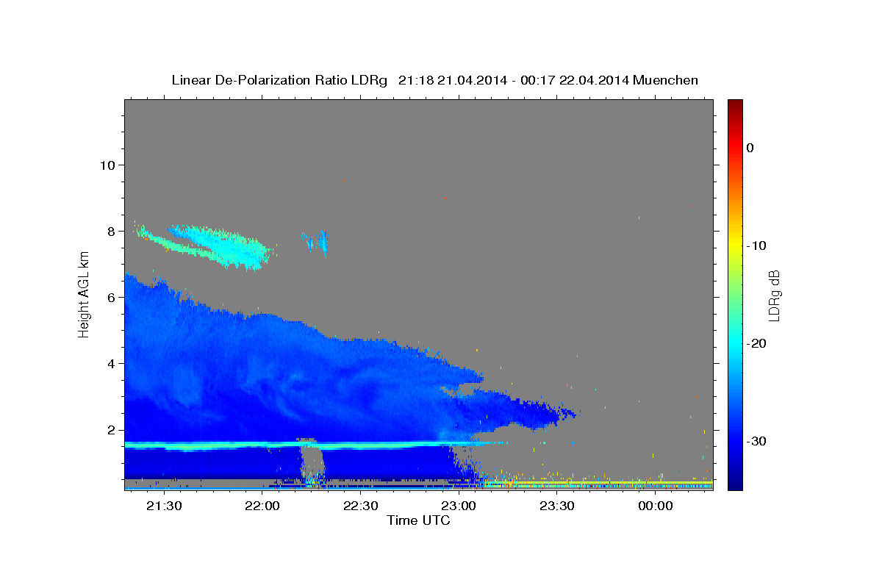This screenshot has width=882, height=588.
Task: Click the 21:30 time tick label
Action: point(163,506)
